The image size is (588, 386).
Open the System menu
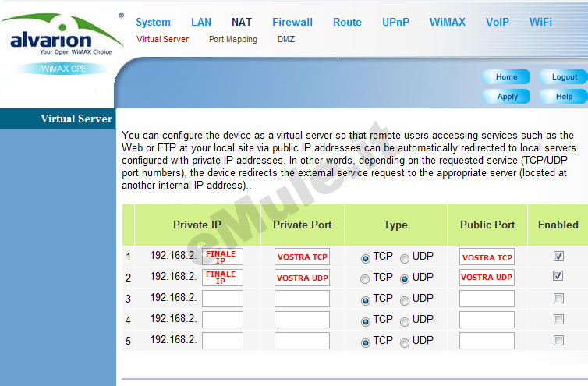pos(153,22)
